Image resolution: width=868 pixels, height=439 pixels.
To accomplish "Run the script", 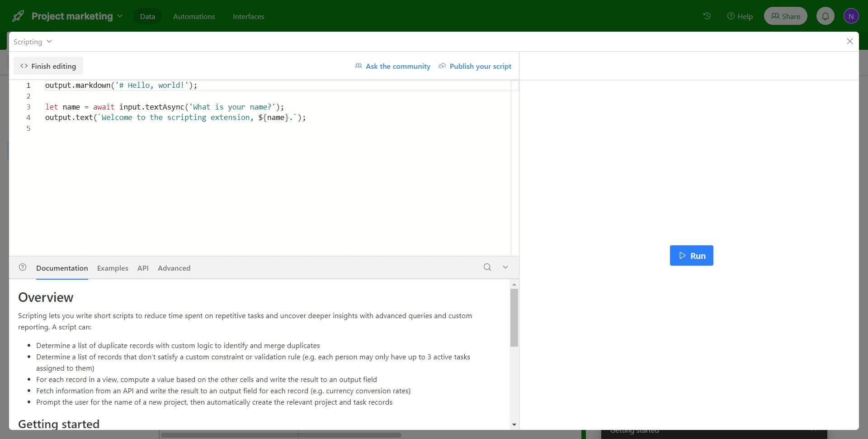I will (x=692, y=255).
